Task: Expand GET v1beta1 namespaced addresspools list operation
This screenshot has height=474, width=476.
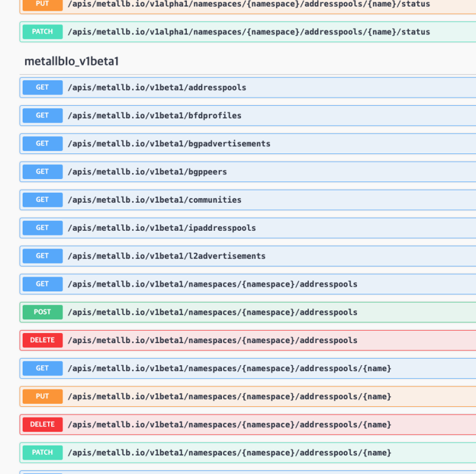Action: tap(248, 284)
